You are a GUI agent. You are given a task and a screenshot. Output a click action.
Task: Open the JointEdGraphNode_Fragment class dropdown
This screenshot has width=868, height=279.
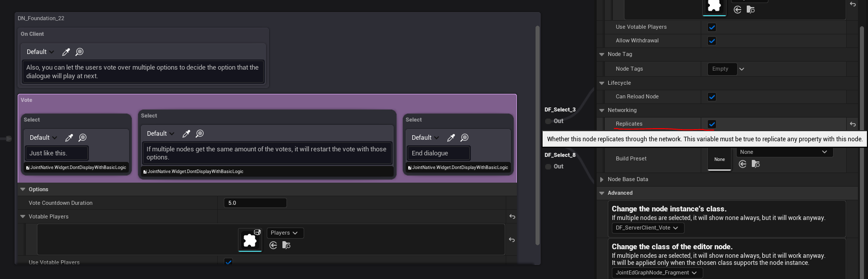[656, 273]
